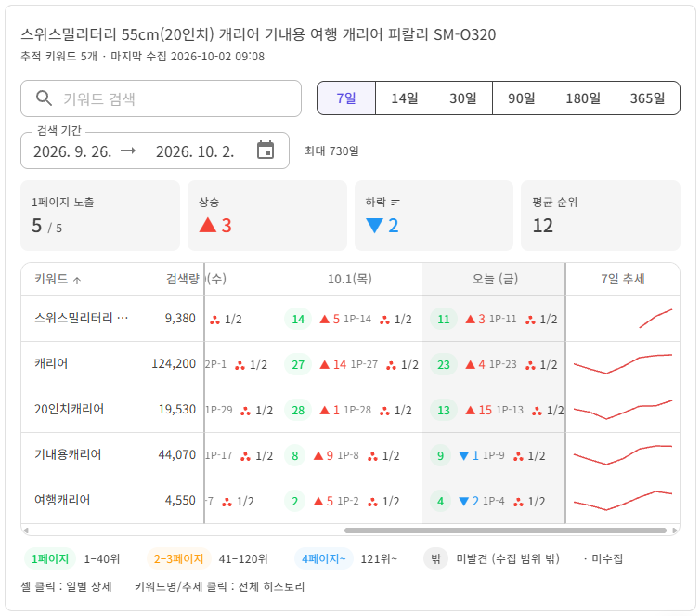Click today's rank badge 11 for 스위스밀리터리
This screenshot has width=700, height=616.
click(x=444, y=319)
